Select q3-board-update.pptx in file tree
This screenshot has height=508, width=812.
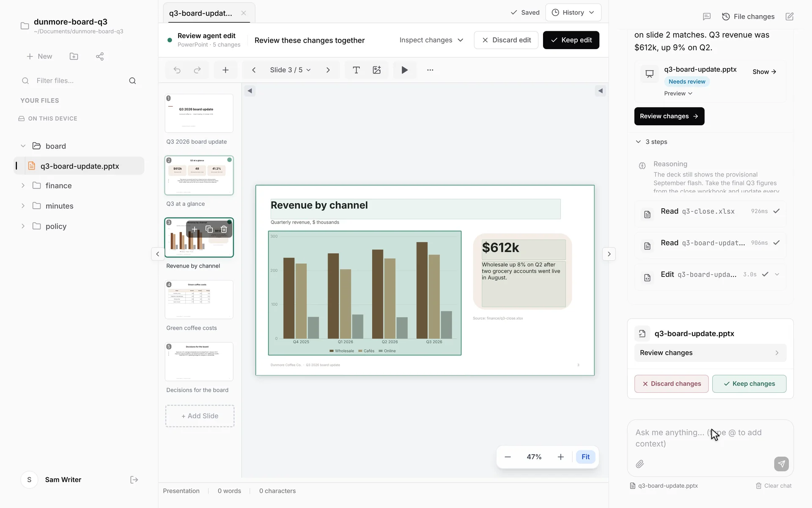[x=79, y=166]
